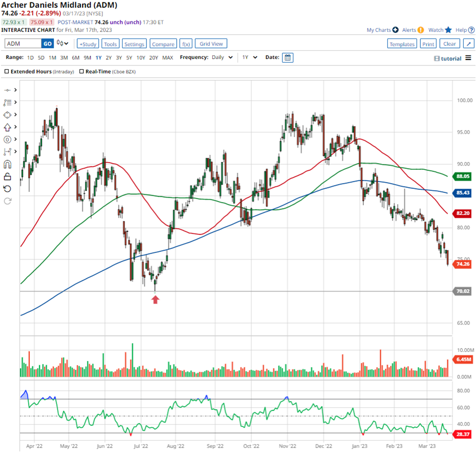
Task: Click the Compare button
Action: pyautogui.click(x=163, y=44)
